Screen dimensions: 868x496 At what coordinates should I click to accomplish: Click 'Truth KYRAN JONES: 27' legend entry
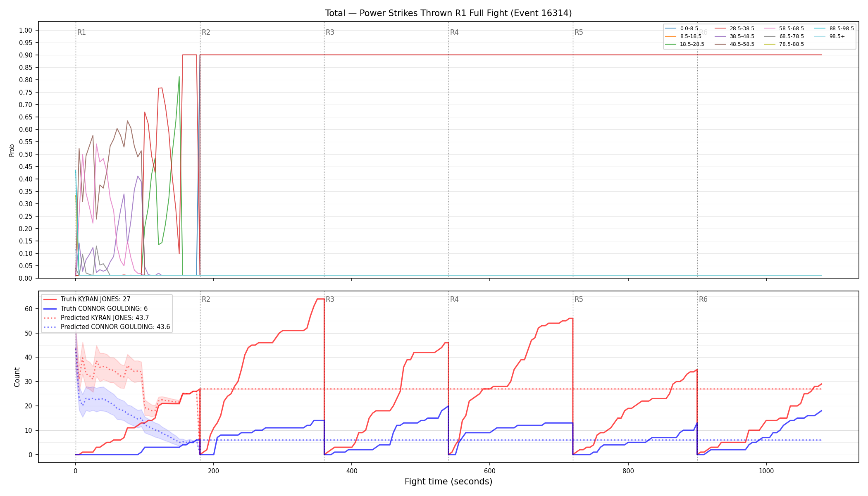pyautogui.click(x=87, y=299)
